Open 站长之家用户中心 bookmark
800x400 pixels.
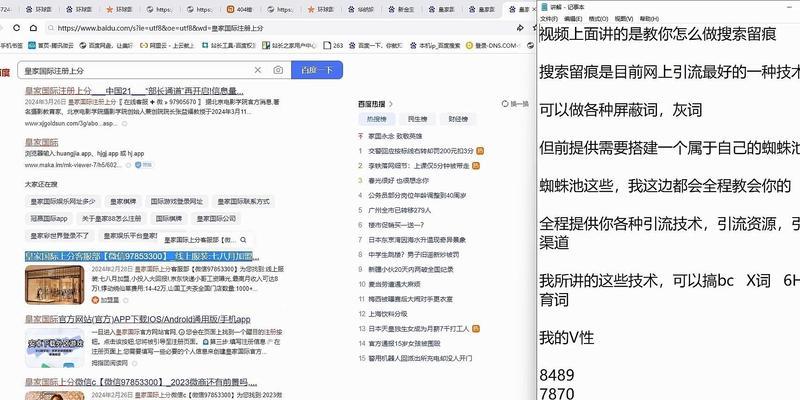point(289,45)
